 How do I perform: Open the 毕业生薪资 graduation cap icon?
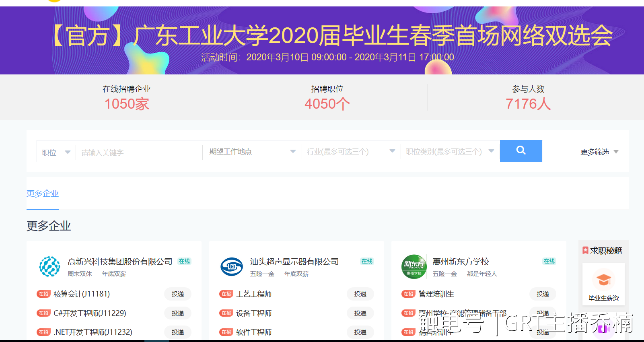tap(603, 280)
